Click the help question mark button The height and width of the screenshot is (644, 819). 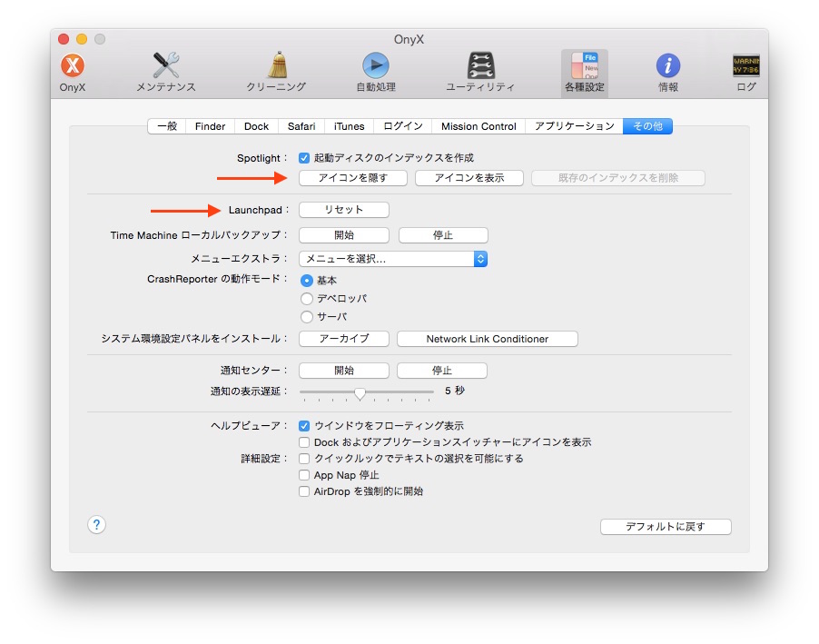96,524
